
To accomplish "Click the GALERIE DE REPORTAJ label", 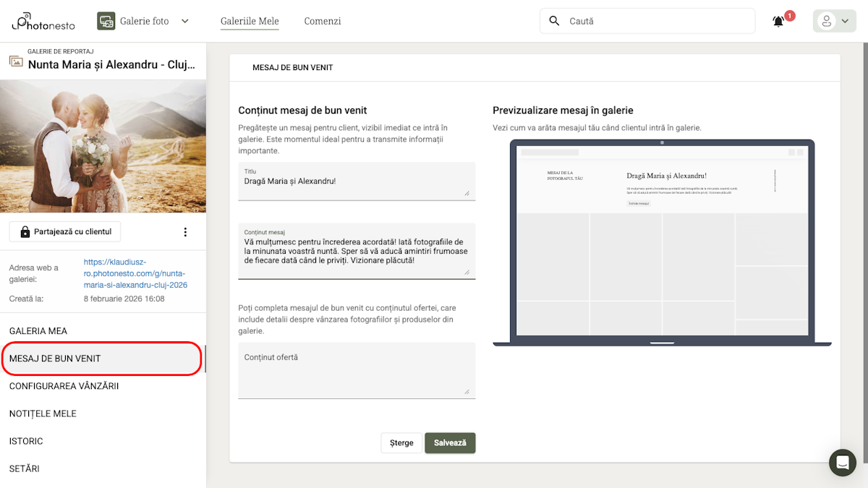I will tap(61, 51).
